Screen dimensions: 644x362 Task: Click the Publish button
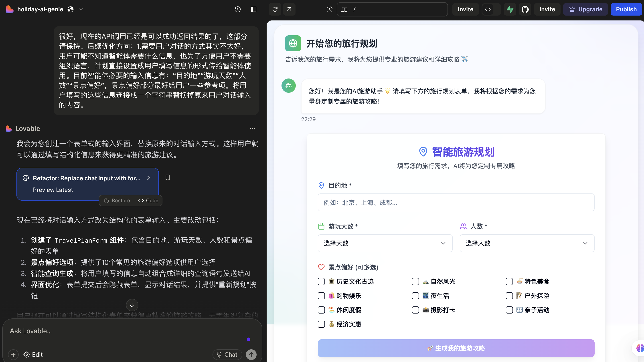[x=626, y=9]
